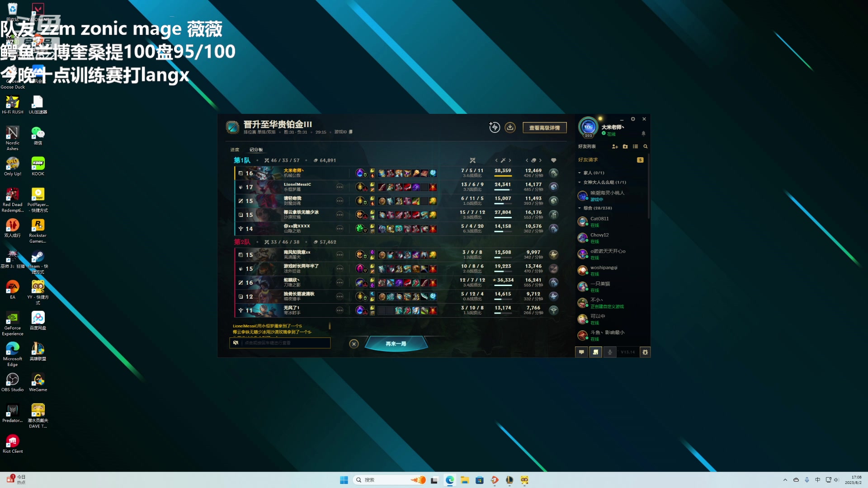Screen dimensions: 868x488
Task: Click the post-game chat input field
Action: point(280,343)
